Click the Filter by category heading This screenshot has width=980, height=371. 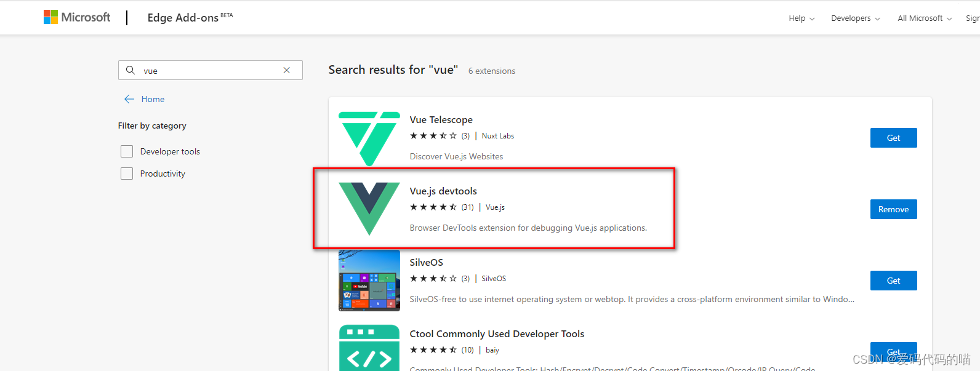point(152,126)
